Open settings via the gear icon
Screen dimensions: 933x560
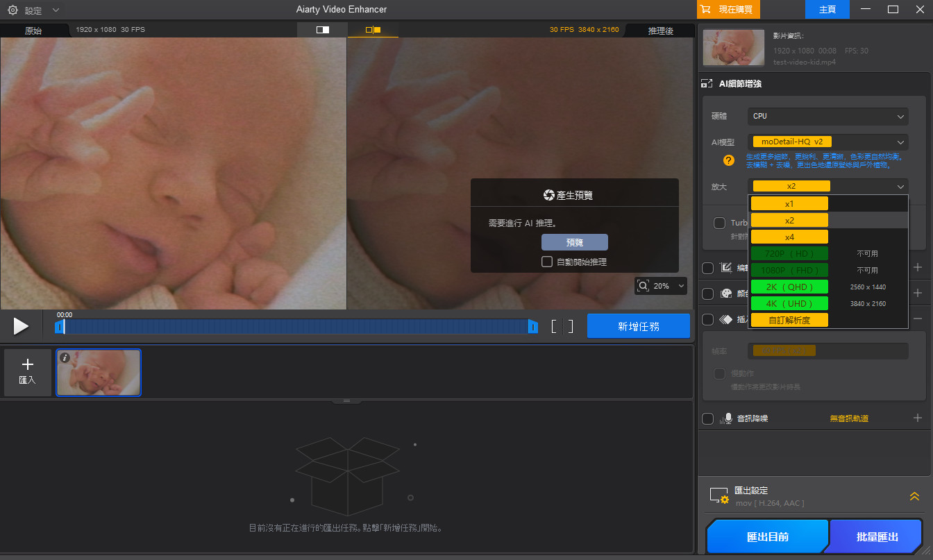tap(12, 10)
